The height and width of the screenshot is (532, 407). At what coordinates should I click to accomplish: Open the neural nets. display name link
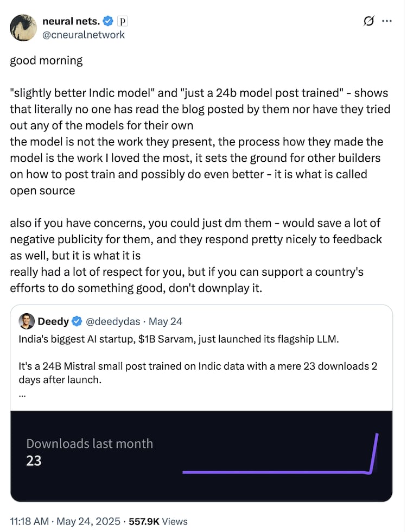point(72,21)
